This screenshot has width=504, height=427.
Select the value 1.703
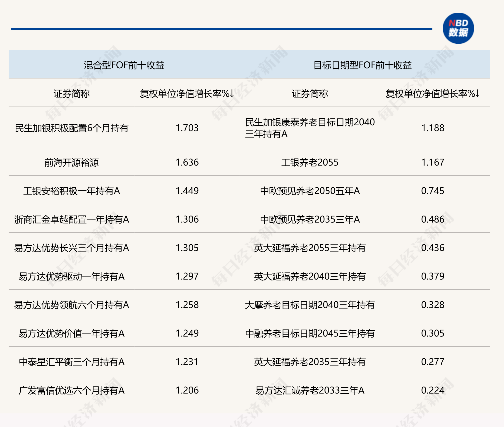pyautogui.click(x=187, y=128)
